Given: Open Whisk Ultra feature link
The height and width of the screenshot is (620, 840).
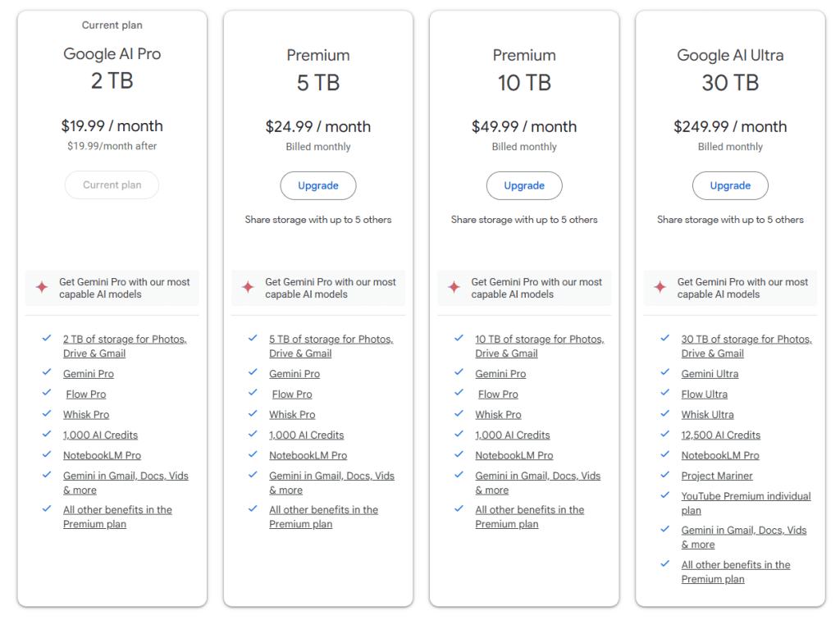Looking at the screenshot, I should (x=707, y=414).
